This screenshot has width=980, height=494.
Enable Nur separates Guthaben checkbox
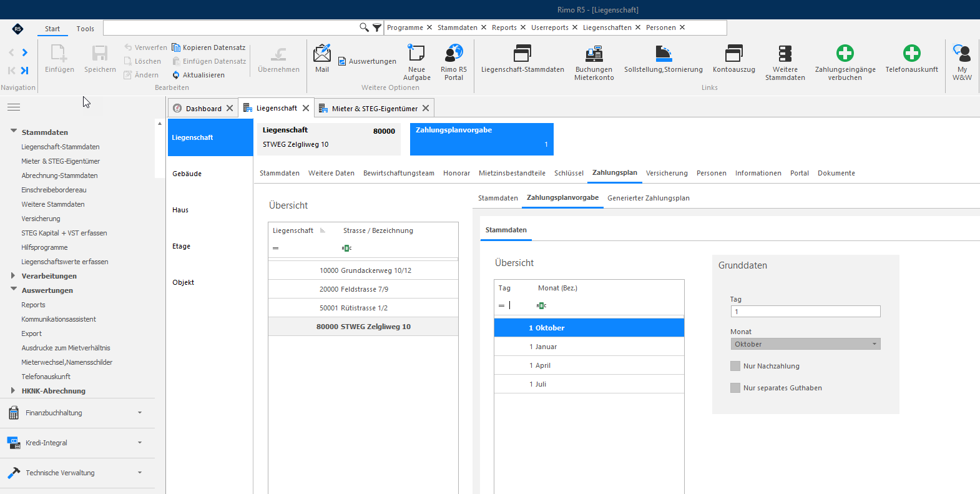[x=735, y=388]
